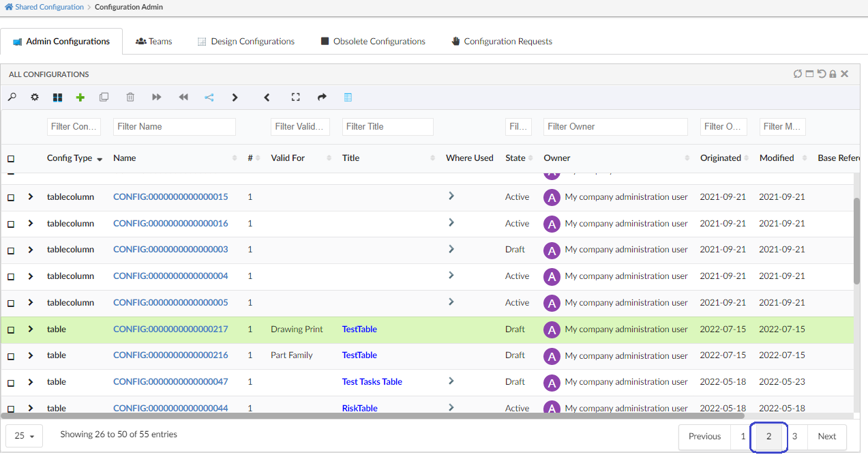Refresh the All Configurations panel

[x=797, y=74]
